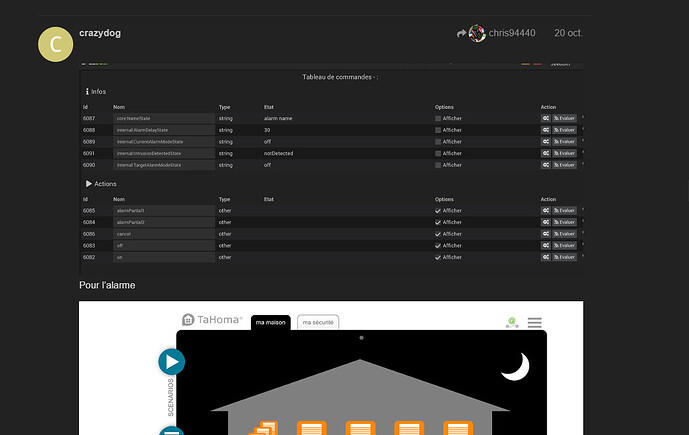Click the core:NameState name field

pyautogui.click(x=164, y=118)
